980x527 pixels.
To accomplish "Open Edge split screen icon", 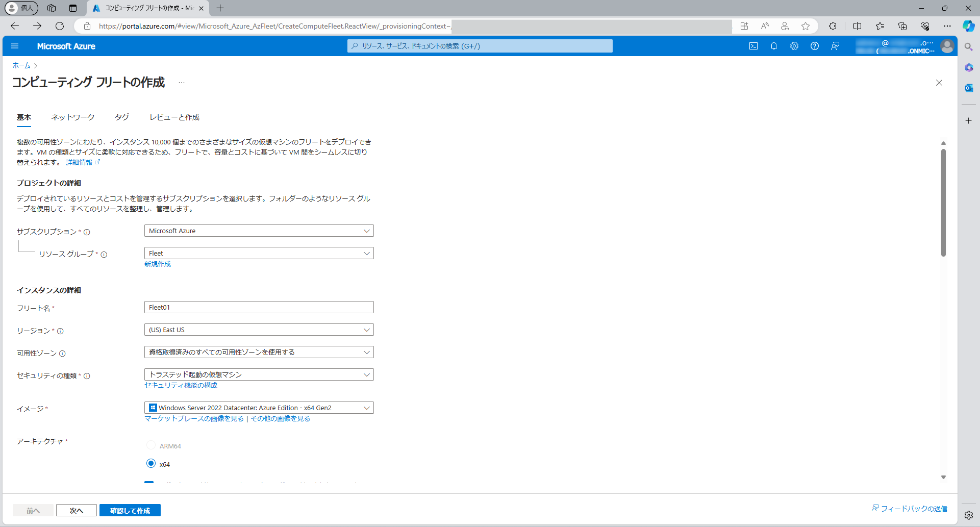I will point(858,26).
